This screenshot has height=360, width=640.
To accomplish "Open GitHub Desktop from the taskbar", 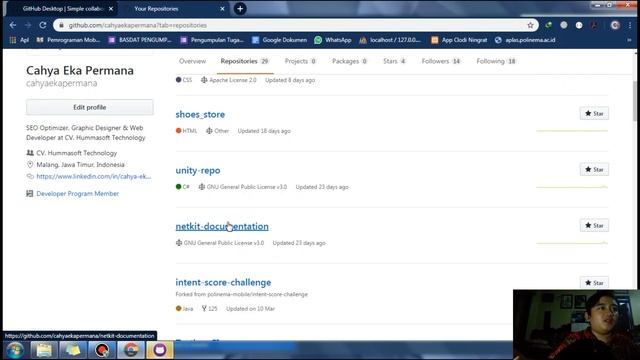I will (160, 350).
